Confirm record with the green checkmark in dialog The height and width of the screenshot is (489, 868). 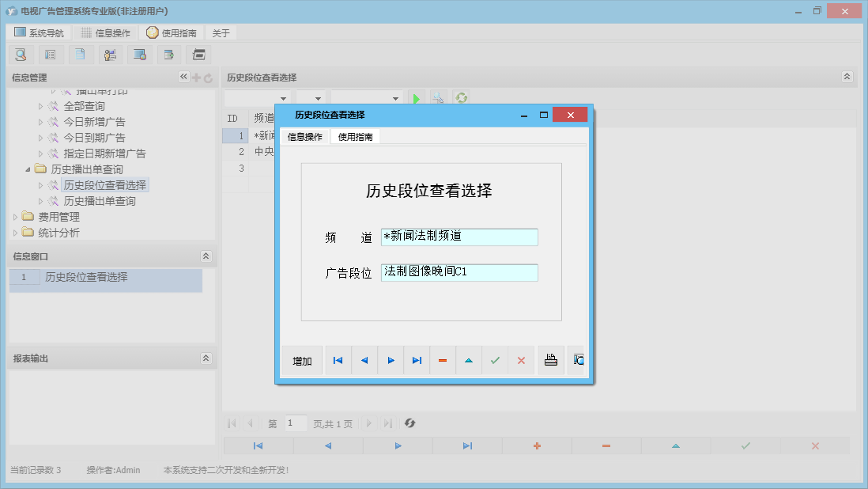495,360
